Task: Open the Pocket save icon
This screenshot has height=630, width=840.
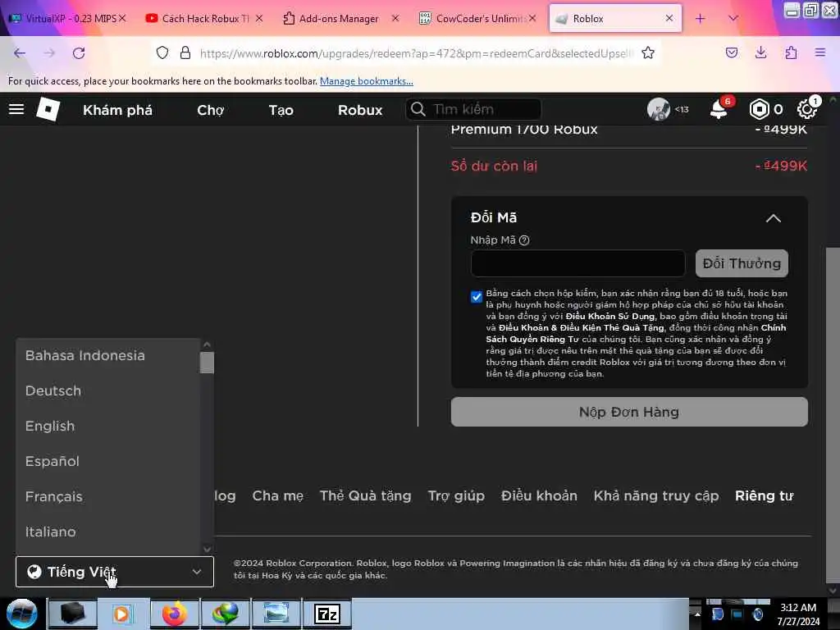Action: click(x=732, y=52)
